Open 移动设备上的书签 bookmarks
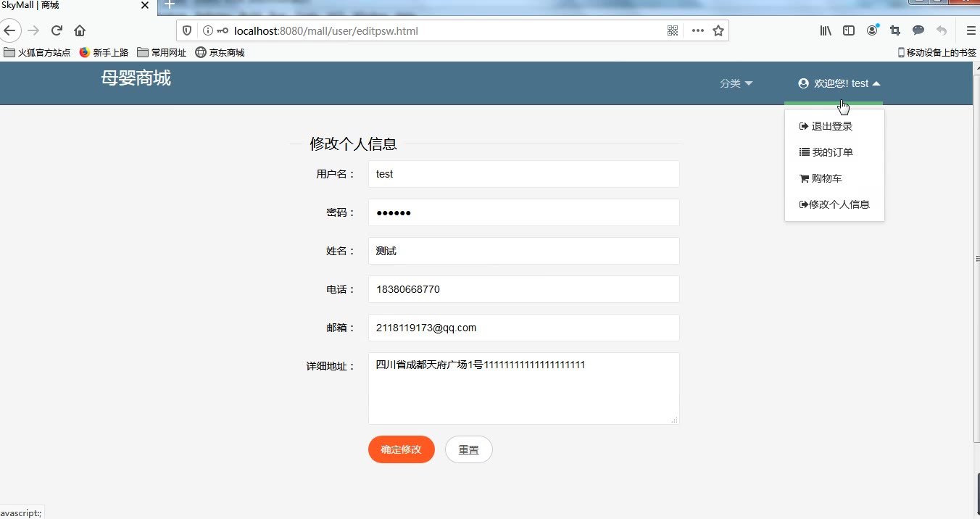980x519 pixels. coord(937,52)
